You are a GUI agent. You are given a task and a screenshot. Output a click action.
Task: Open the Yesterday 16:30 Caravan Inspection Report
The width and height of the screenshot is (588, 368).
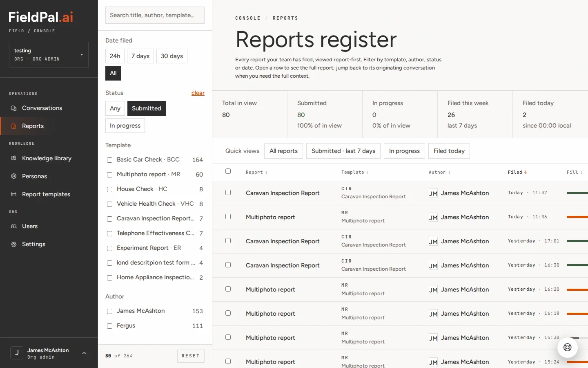(x=283, y=265)
